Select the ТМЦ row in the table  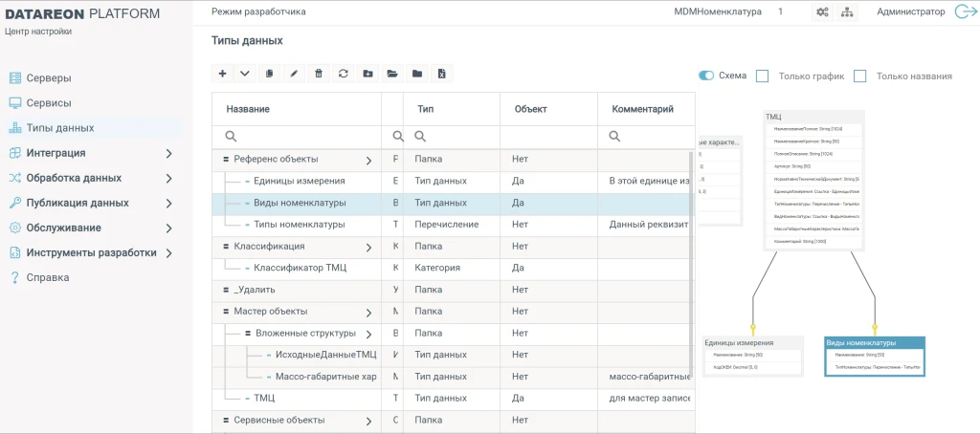coord(264,398)
